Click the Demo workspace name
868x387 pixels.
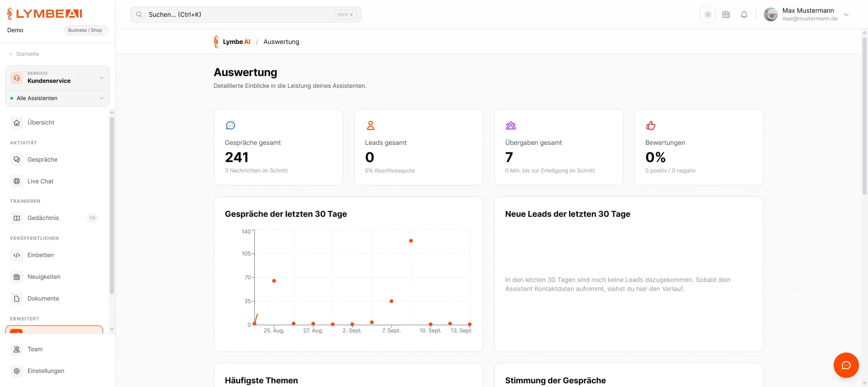click(15, 30)
